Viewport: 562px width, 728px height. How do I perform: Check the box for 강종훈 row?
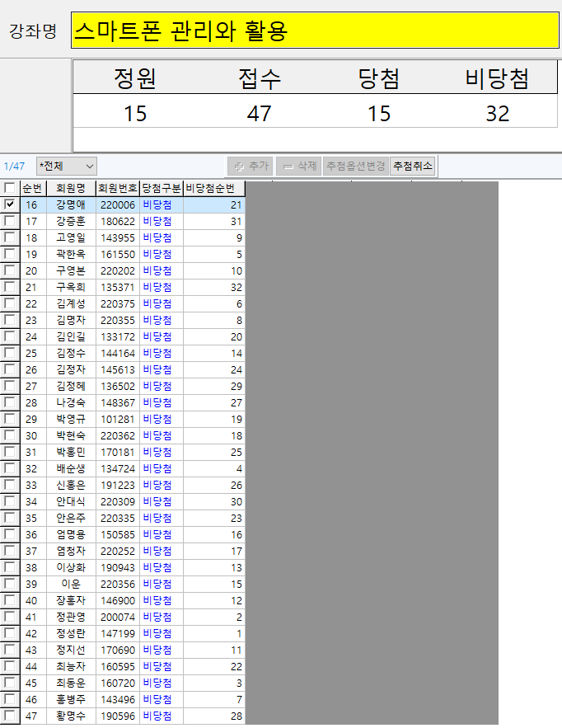click(9, 221)
